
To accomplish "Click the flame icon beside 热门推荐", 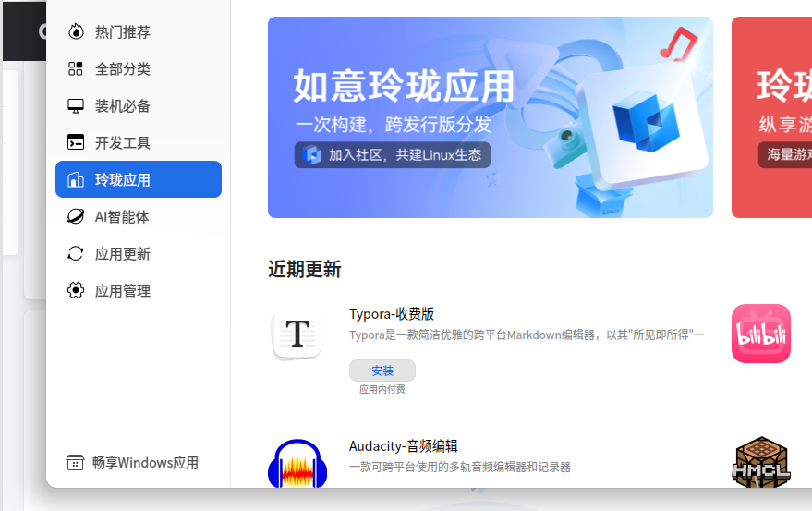I will pyautogui.click(x=76, y=31).
